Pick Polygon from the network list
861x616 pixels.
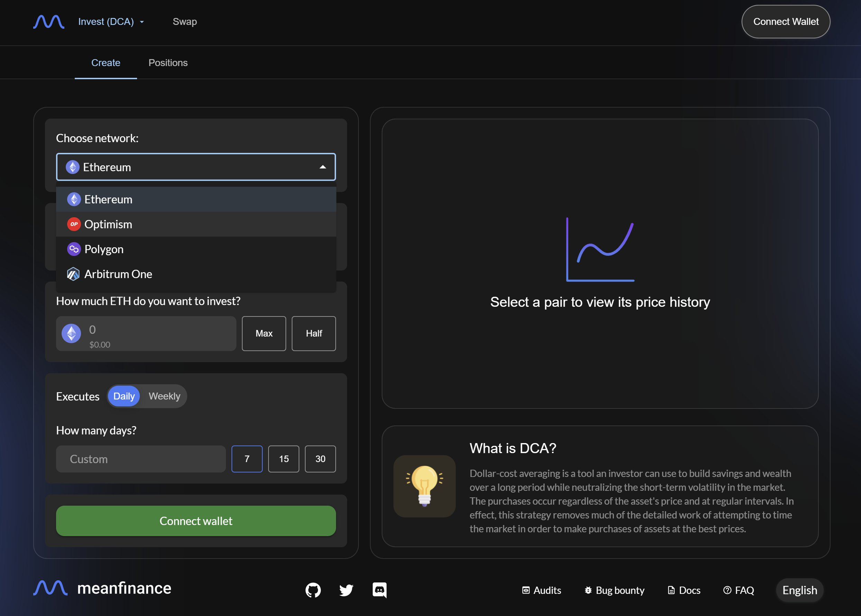[196, 249]
